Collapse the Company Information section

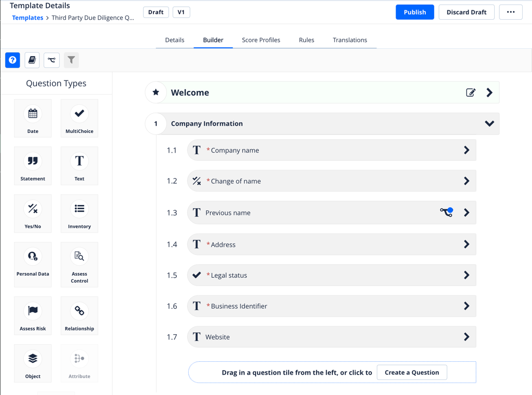click(x=489, y=124)
